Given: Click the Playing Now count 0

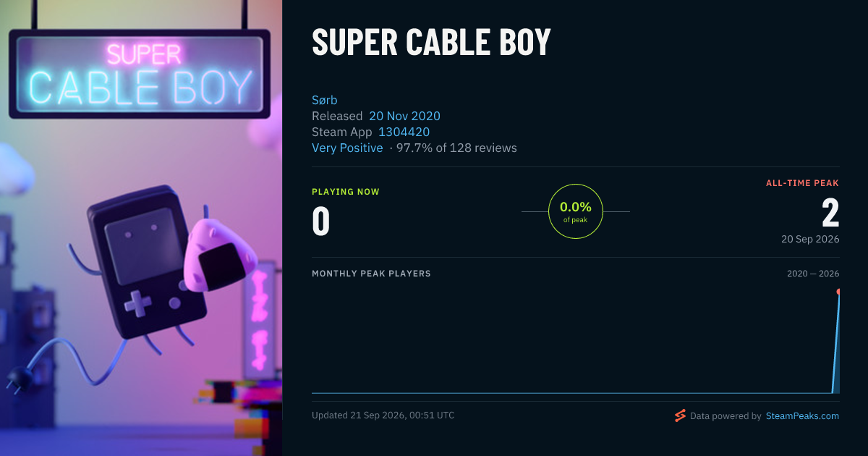Looking at the screenshot, I should (x=321, y=222).
